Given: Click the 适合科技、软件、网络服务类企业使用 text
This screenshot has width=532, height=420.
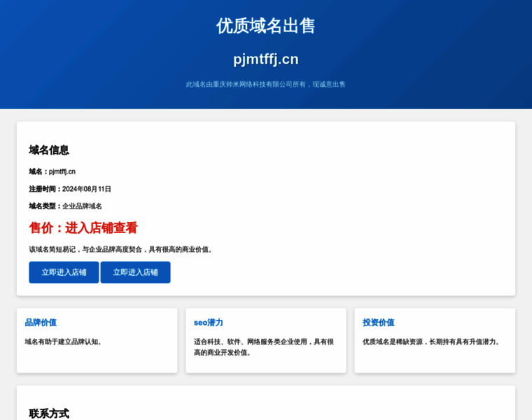Looking at the screenshot, I should [264, 342].
